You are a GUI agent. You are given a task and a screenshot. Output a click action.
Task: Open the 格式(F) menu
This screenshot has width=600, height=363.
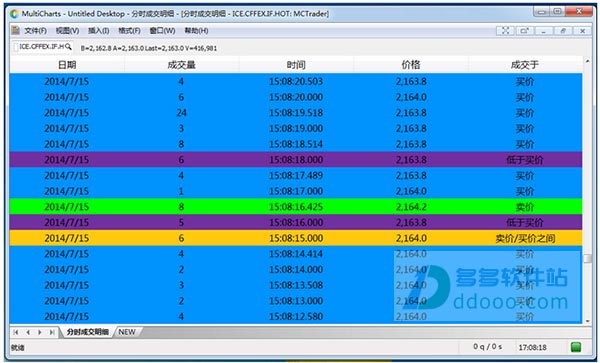129,31
